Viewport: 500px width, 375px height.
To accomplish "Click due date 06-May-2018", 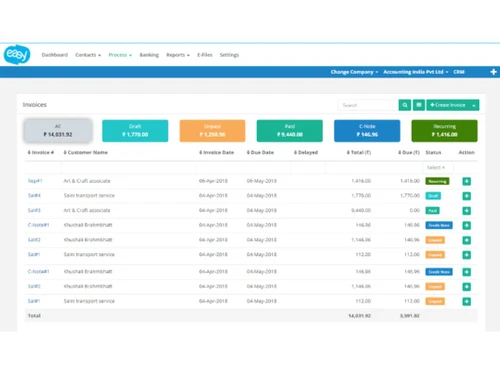I will (x=262, y=181).
